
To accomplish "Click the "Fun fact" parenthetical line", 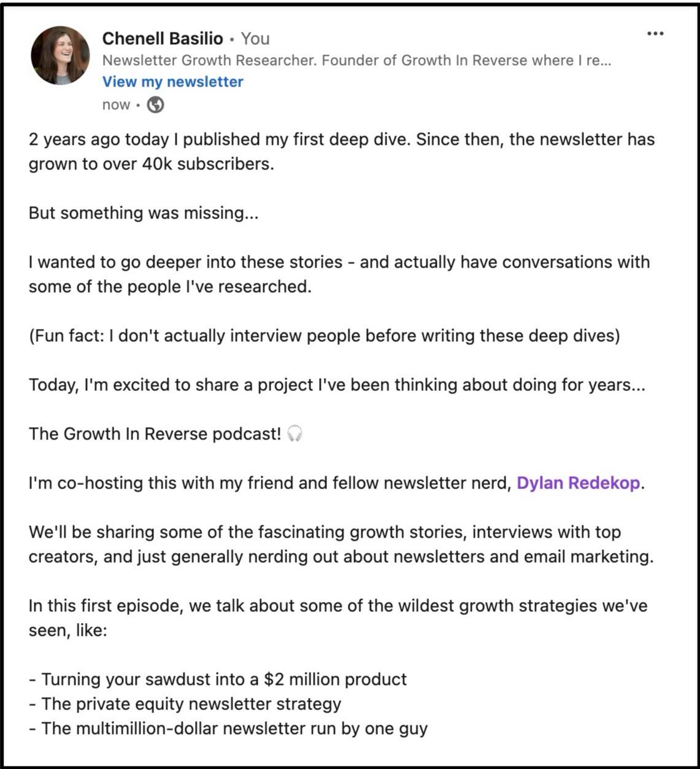I will [x=324, y=336].
